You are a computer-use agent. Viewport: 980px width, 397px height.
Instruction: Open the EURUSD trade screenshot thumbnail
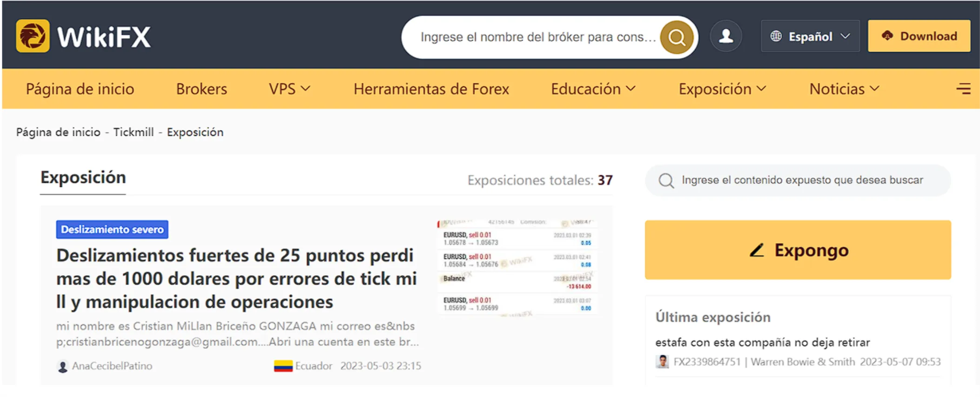coord(517,268)
